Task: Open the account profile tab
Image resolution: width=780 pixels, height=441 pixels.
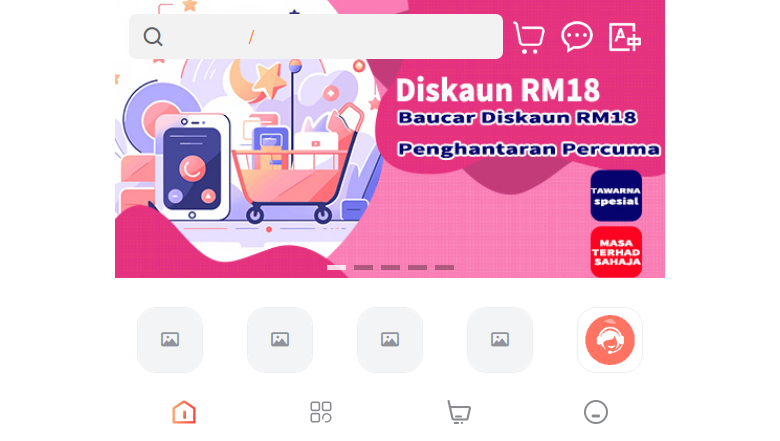Action: click(x=596, y=412)
